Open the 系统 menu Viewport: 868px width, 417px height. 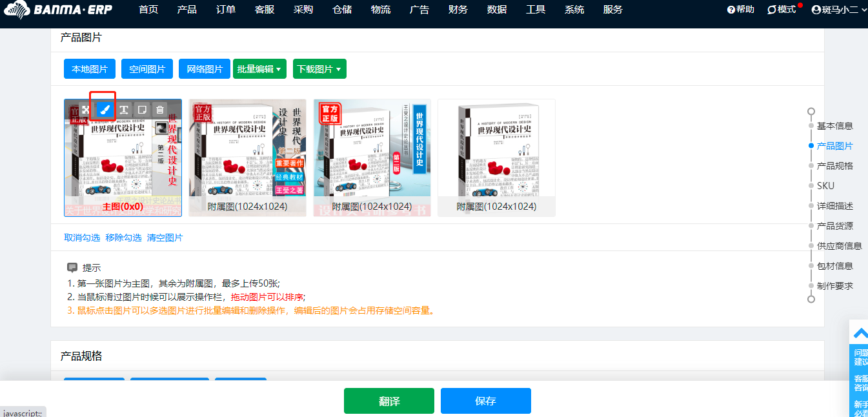[574, 10]
